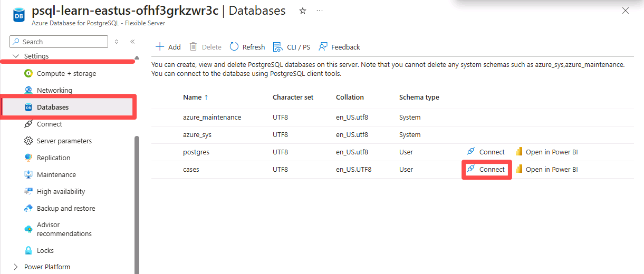
Task: Click the System schema type of azure_sys
Action: 410,134
